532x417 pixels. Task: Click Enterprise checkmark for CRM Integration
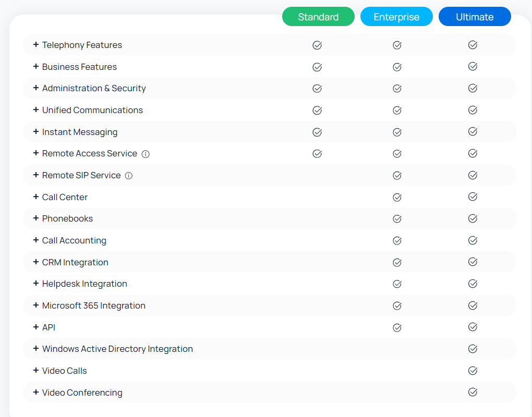pyautogui.click(x=397, y=262)
